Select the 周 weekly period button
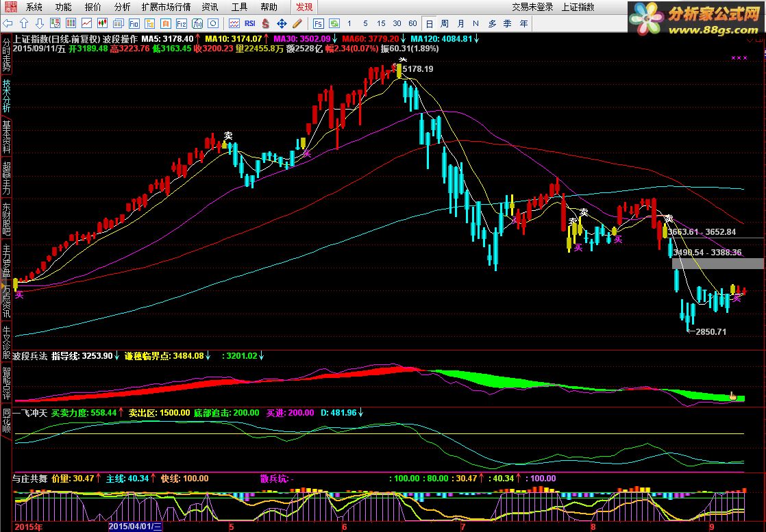 point(445,23)
